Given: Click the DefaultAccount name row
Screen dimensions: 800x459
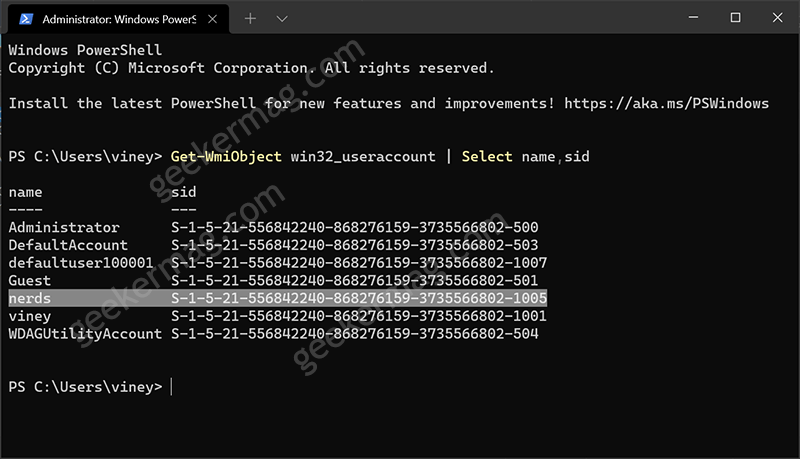Looking at the screenshot, I should tap(68, 245).
